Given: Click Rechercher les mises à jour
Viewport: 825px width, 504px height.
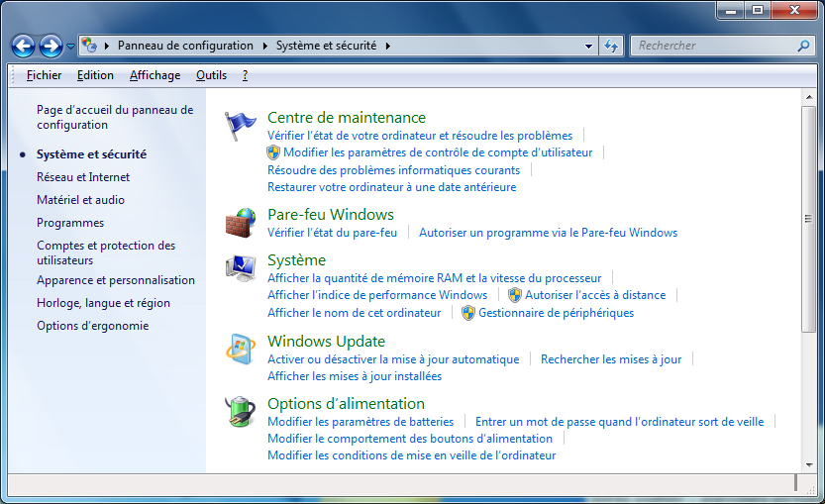Looking at the screenshot, I should 611,359.
